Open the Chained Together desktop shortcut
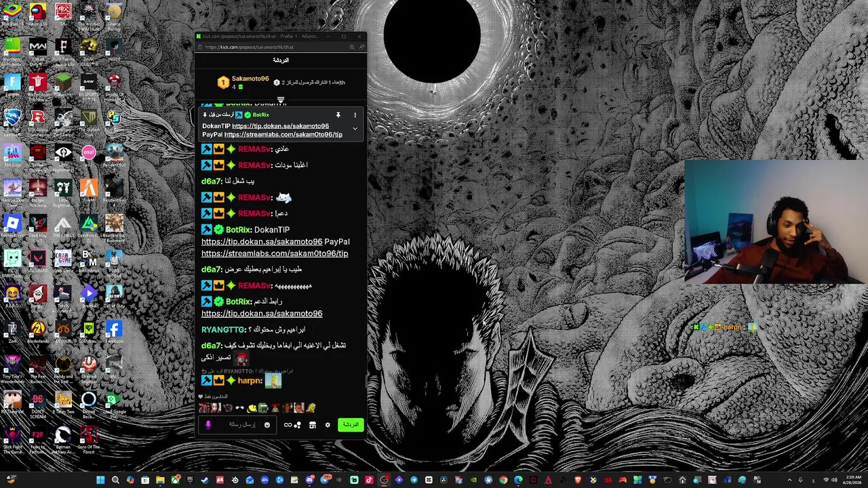Image resolution: width=868 pixels, height=488 pixels. [89, 365]
